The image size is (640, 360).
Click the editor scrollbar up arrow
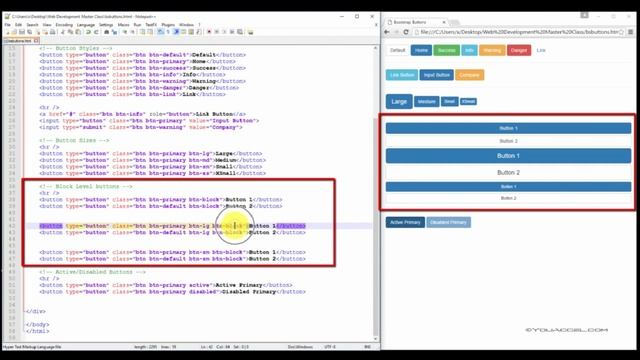(x=376, y=48)
